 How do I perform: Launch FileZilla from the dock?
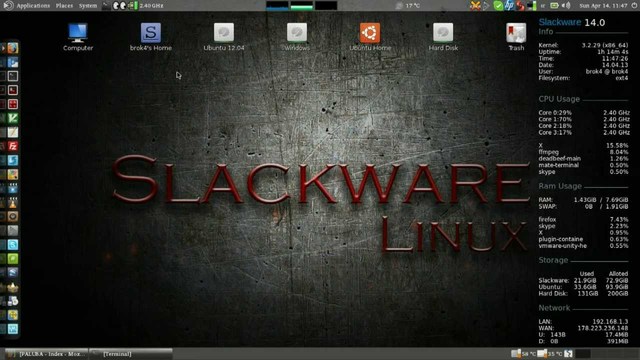13,146
